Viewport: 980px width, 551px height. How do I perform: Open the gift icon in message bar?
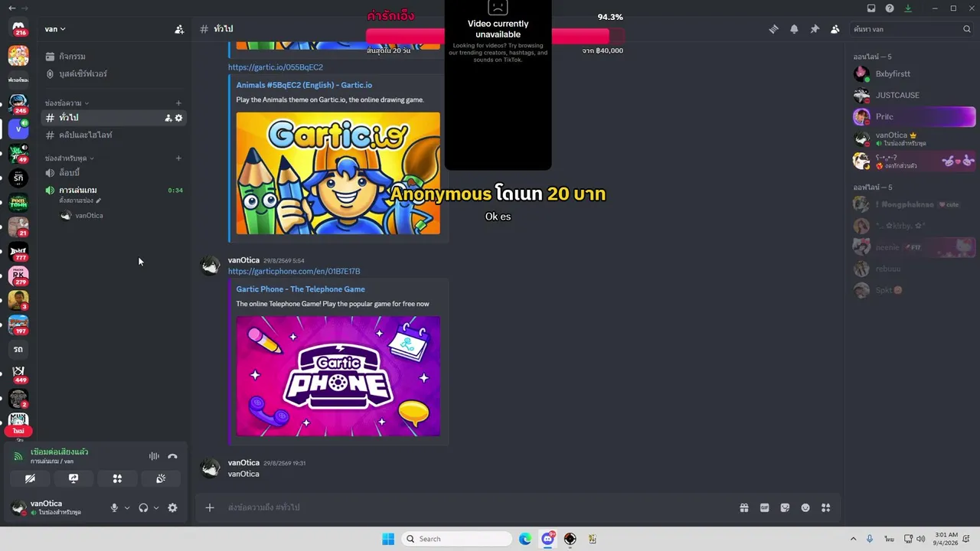point(743,507)
